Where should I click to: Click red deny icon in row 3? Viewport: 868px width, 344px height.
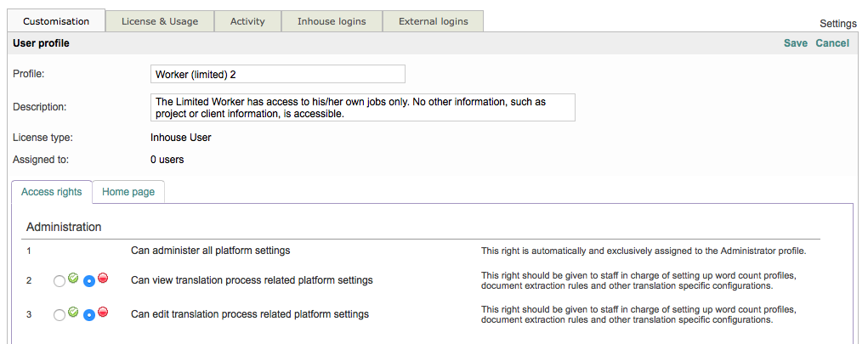(103, 312)
